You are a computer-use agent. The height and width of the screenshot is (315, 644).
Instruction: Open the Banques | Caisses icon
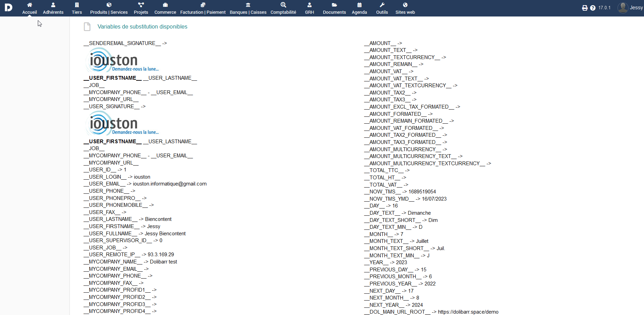click(x=248, y=5)
